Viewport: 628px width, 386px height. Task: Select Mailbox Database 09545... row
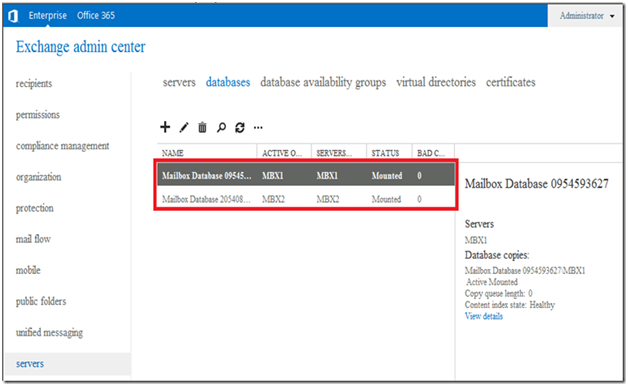pos(306,175)
